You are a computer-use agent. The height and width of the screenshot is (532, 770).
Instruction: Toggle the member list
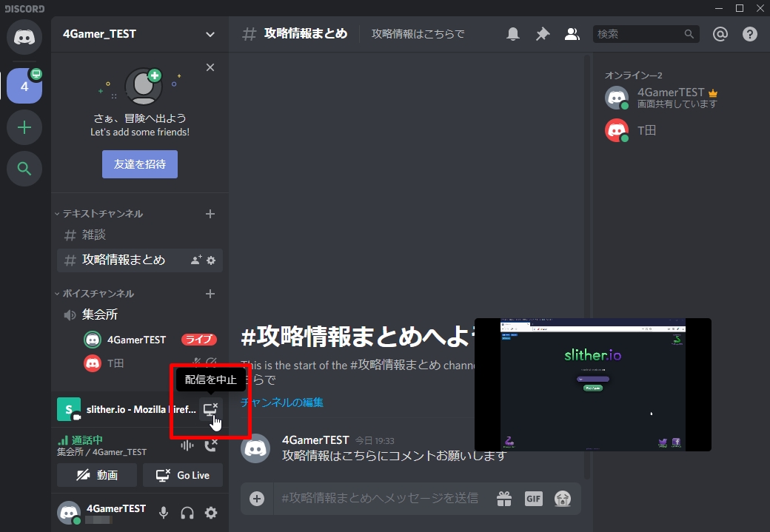click(572, 34)
